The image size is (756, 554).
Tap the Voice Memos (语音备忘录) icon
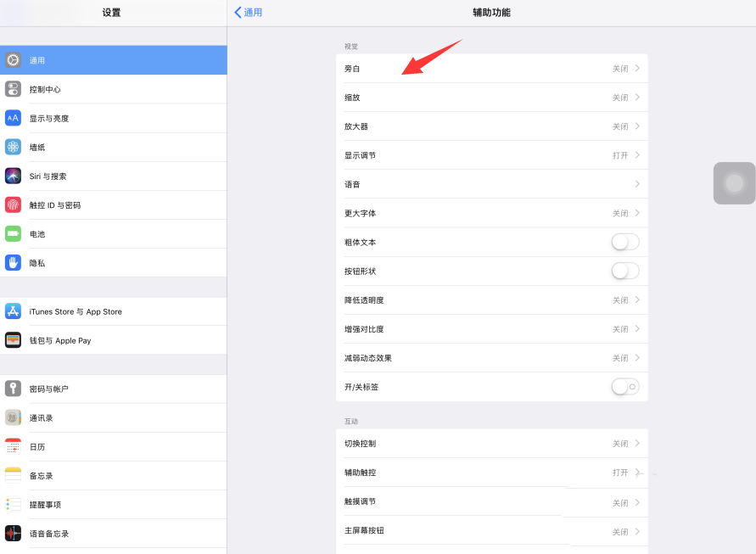click(13, 534)
